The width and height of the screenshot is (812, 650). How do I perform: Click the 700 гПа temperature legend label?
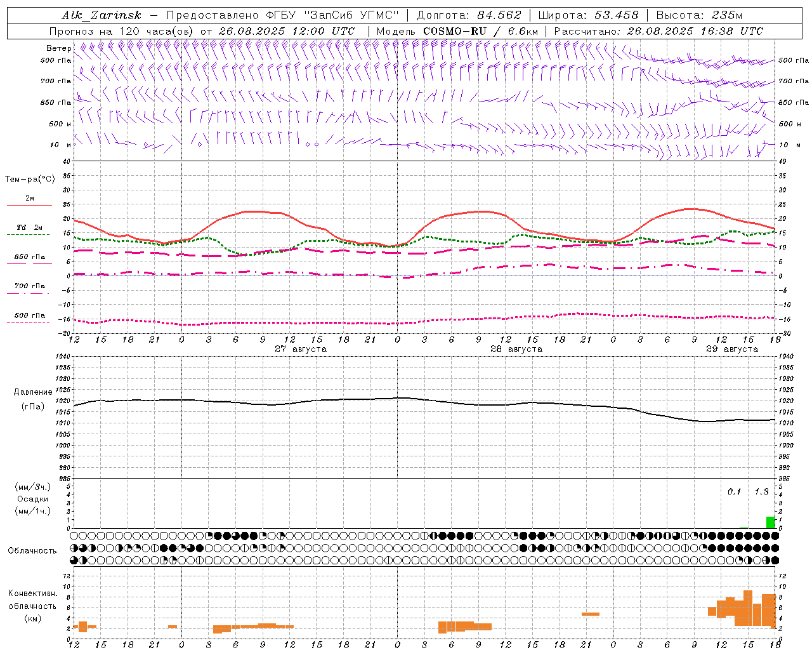point(30,286)
